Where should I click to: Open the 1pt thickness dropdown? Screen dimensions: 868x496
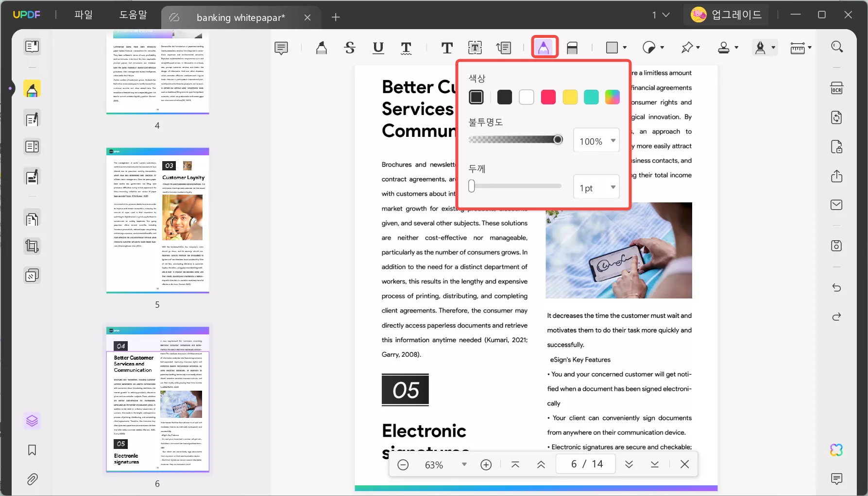[x=596, y=187]
